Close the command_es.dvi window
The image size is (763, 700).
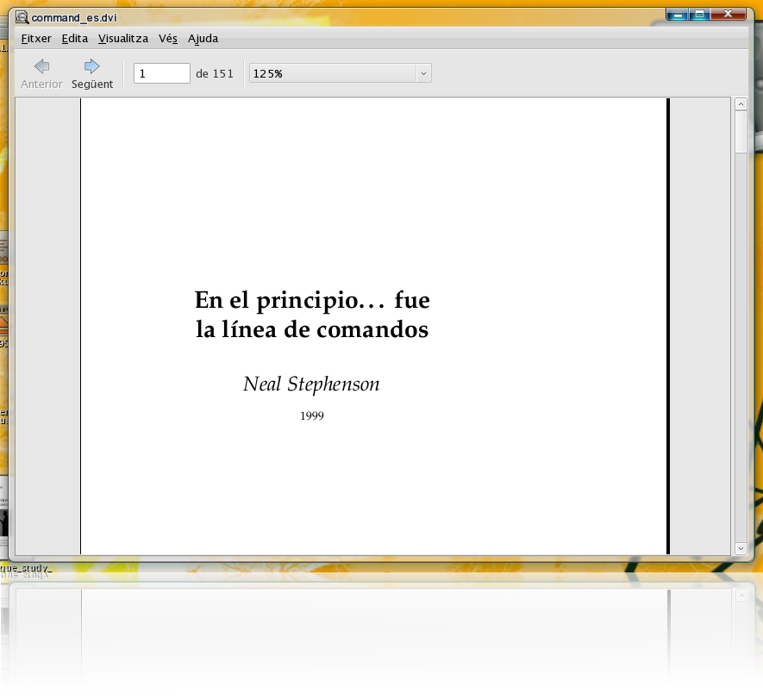pos(728,14)
